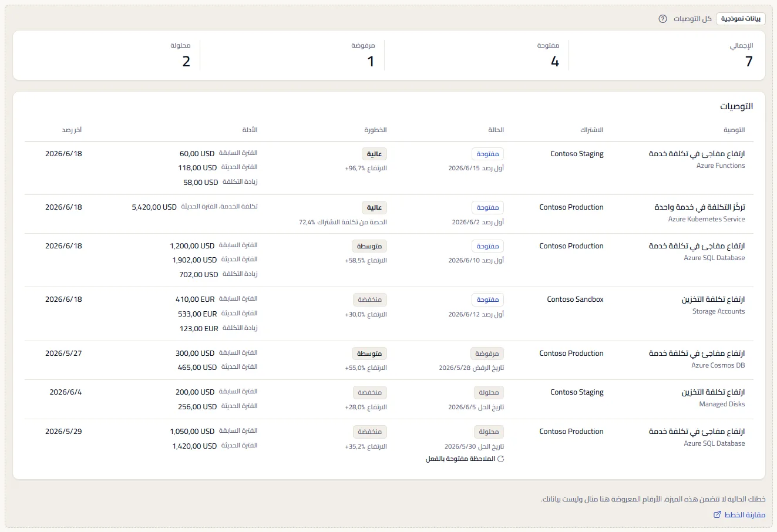Click the منخفضة badge for Storage Accounts
777x532 pixels.
coord(369,299)
